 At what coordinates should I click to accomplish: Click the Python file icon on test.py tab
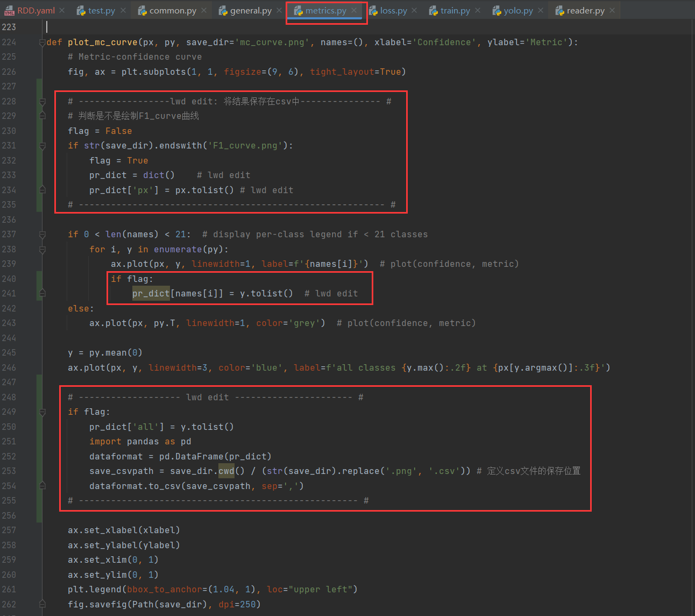click(81, 11)
